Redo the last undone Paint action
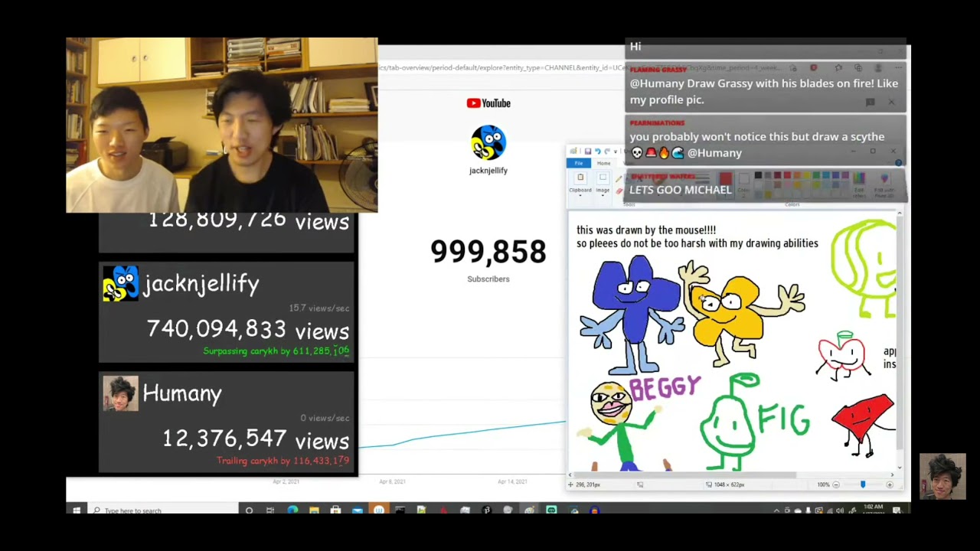The width and height of the screenshot is (980, 551). click(x=607, y=151)
